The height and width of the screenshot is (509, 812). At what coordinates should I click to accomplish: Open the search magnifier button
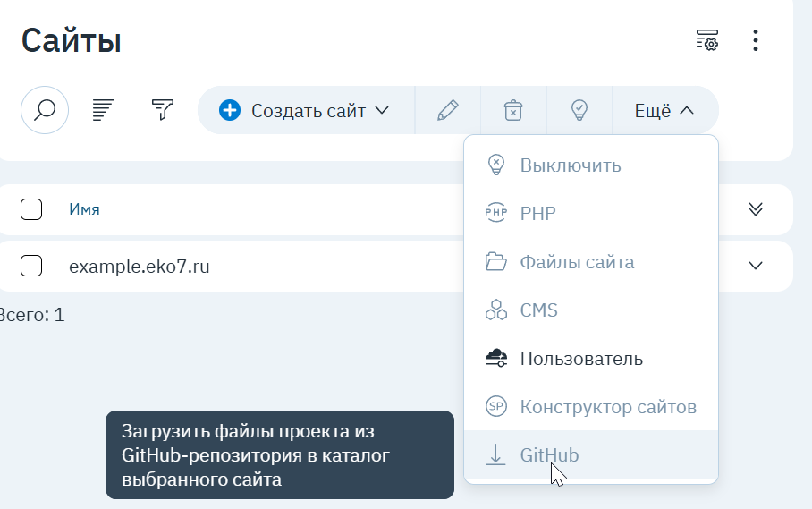pyautogui.click(x=45, y=110)
